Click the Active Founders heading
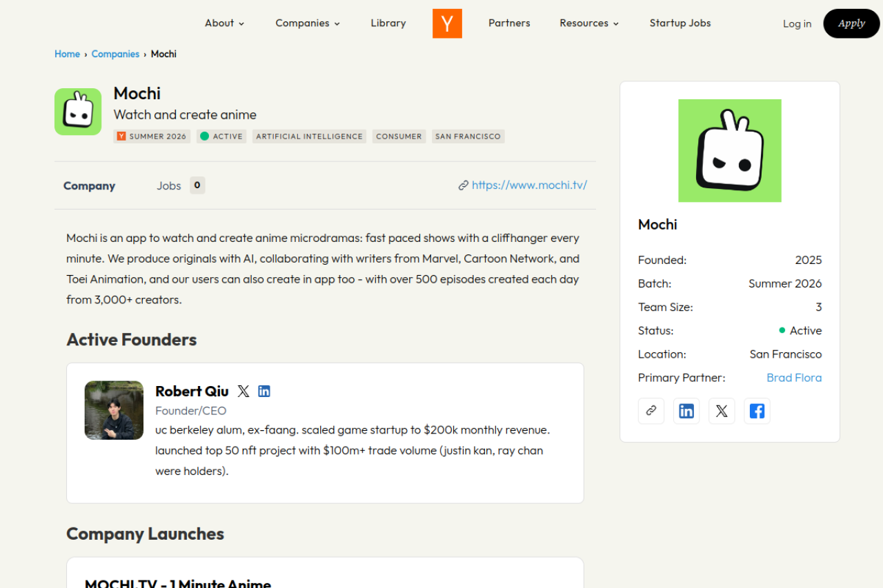This screenshot has width=883, height=588. [x=132, y=340]
